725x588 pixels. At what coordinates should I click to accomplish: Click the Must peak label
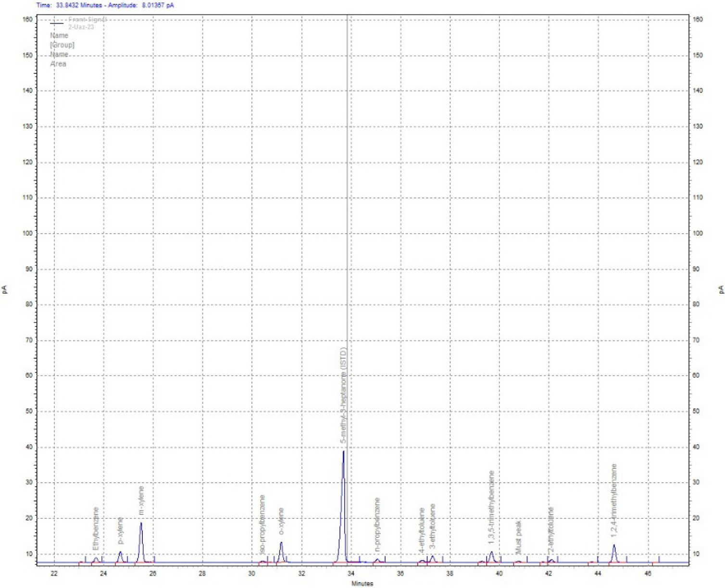pos(519,537)
